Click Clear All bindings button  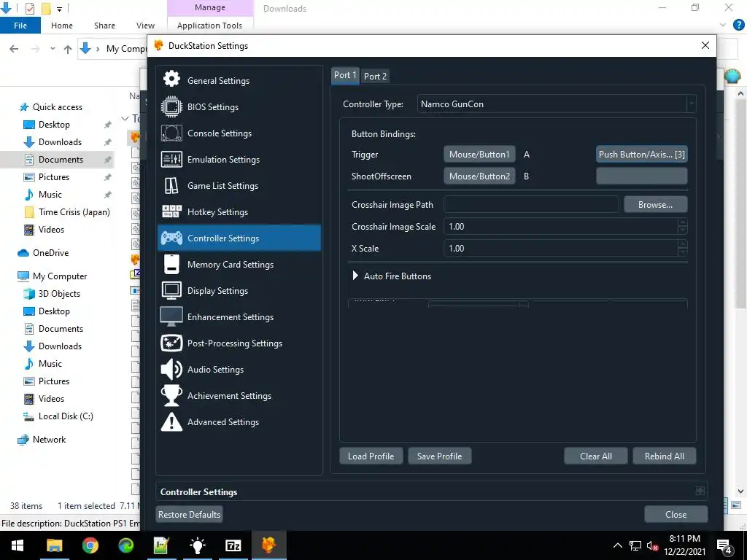point(595,456)
